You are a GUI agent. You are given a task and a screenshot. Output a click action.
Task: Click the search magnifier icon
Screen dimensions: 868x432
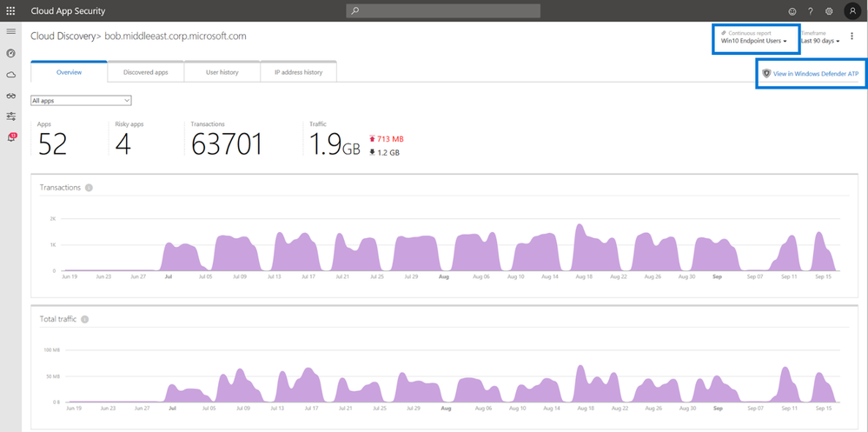(354, 10)
